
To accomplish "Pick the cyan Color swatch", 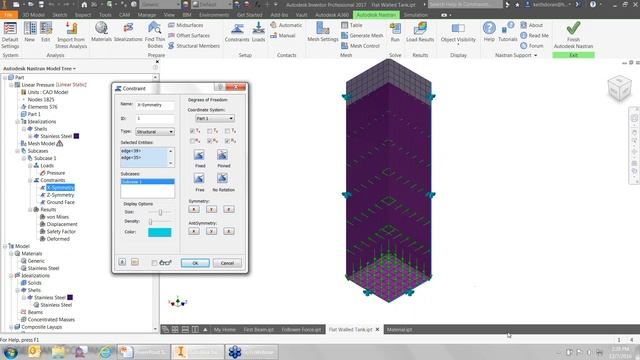I will point(160,232).
